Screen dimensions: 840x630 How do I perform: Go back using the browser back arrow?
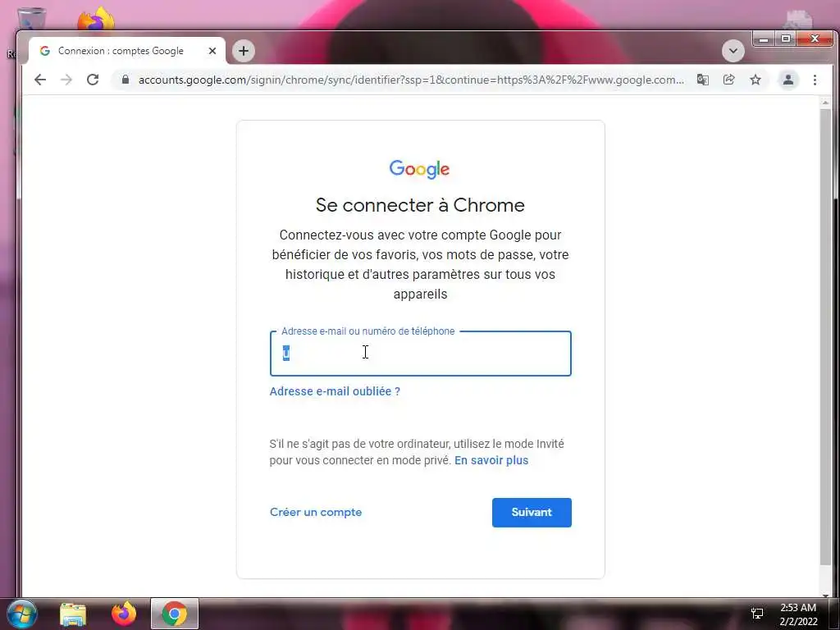pos(40,80)
